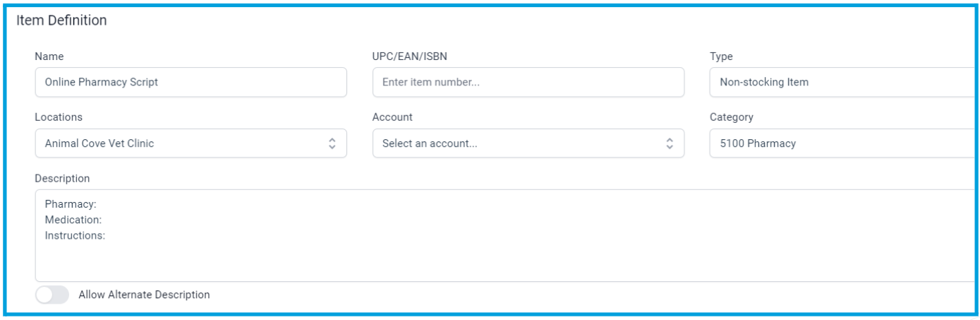Open the Select an account dropdown
The height and width of the screenshot is (320, 980).
click(528, 143)
